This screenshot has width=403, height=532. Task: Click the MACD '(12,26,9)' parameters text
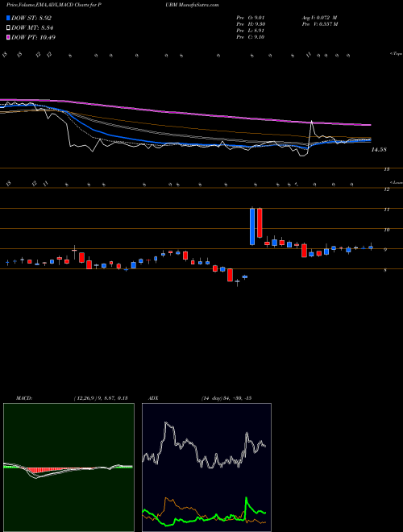85,398
